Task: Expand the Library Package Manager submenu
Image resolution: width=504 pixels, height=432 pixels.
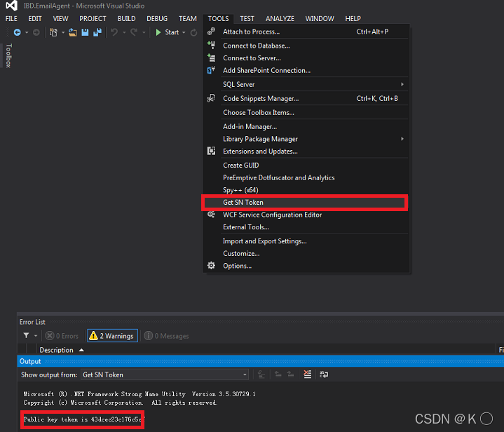Action: pyautogui.click(x=306, y=139)
